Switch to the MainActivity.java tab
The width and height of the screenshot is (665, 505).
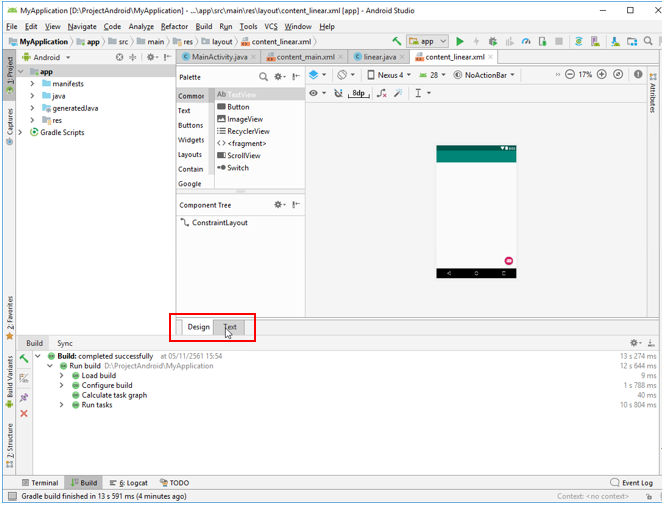(x=219, y=57)
